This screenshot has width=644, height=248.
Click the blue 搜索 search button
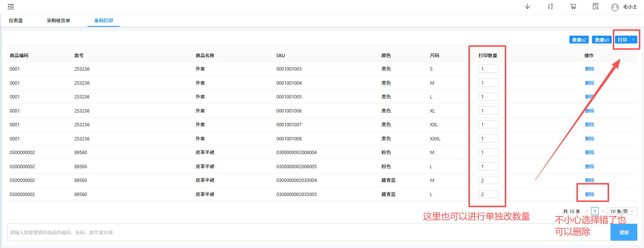coord(624,232)
